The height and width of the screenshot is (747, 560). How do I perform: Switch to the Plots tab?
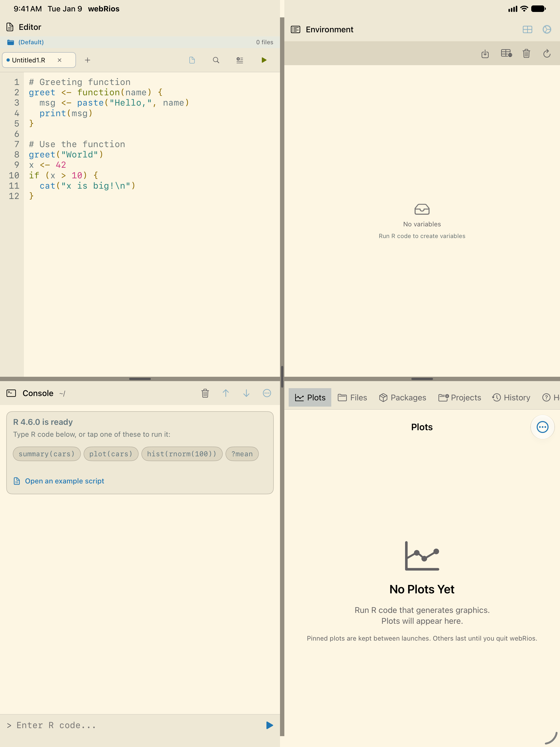pos(310,397)
